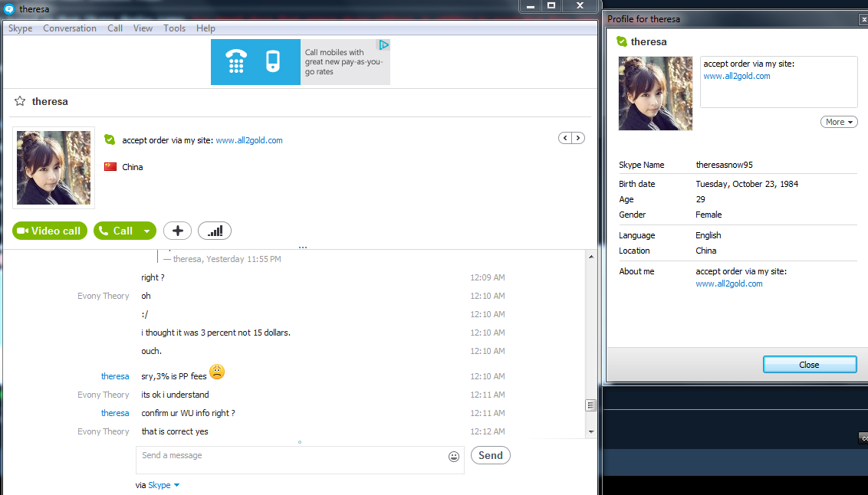
Task: Star theresa as a favorite contact
Action: point(20,101)
